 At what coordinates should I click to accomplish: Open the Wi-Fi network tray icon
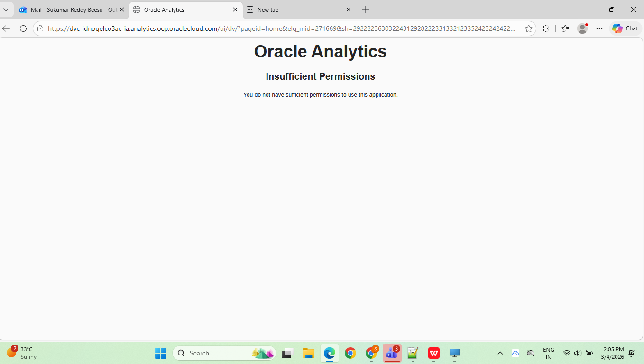point(566,353)
